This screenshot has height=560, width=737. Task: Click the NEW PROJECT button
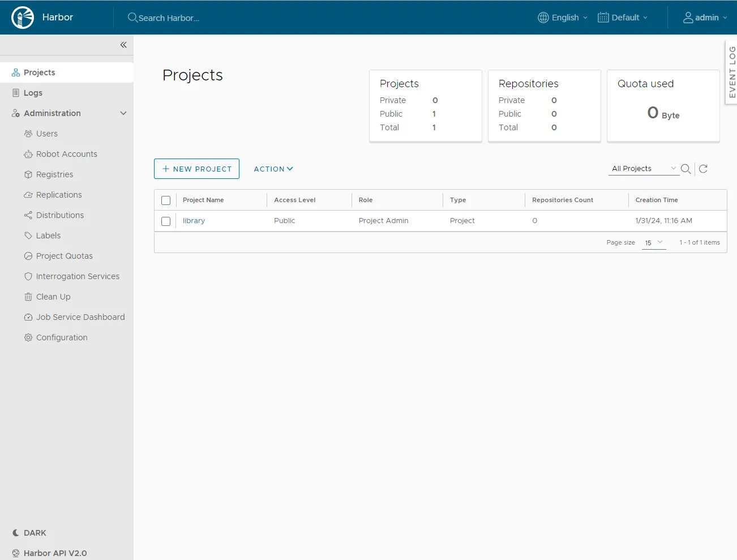[196, 169]
